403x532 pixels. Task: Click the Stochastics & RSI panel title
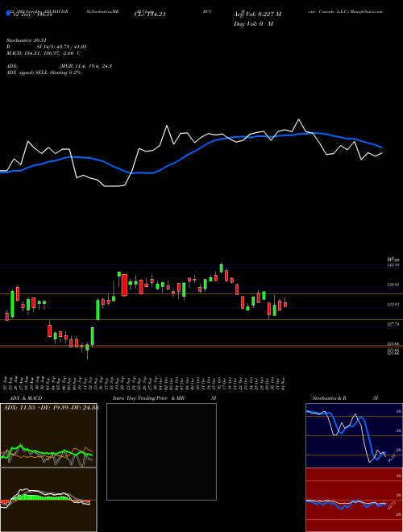[345, 398]
